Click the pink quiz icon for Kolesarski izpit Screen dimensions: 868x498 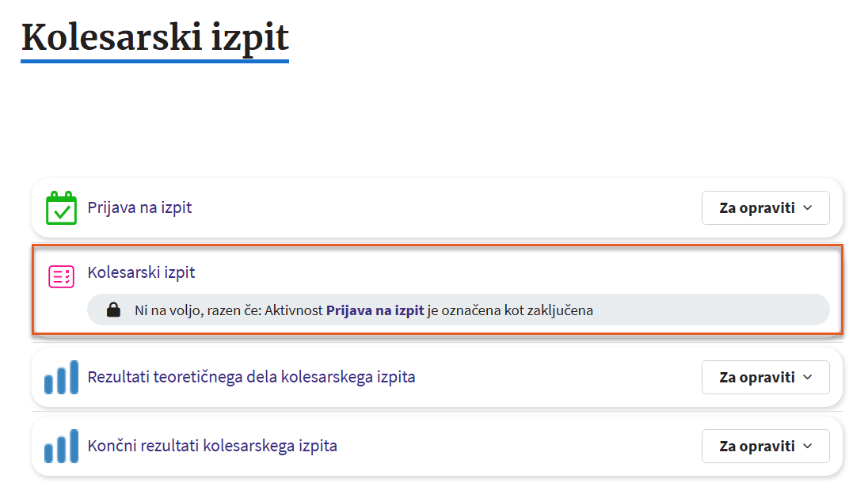click(61, 276)
